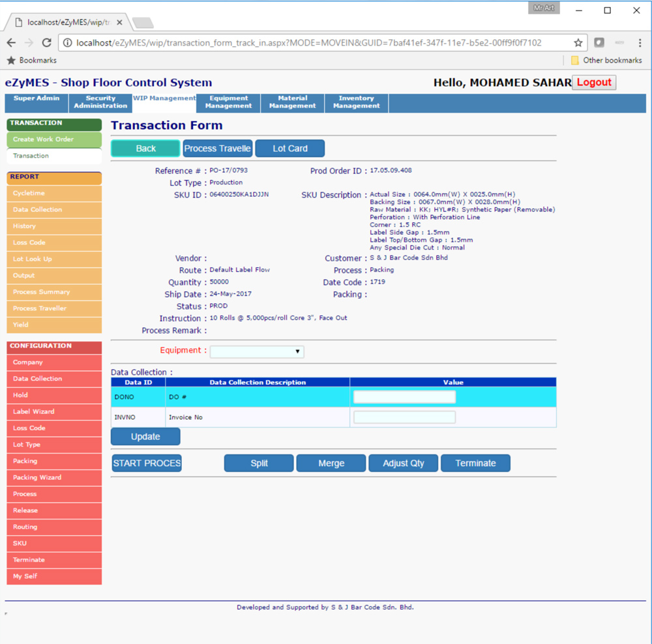Open the Equipment dropdown
Image resolution: width=652 pixels, height=644 pixels.
click(257, 351)
